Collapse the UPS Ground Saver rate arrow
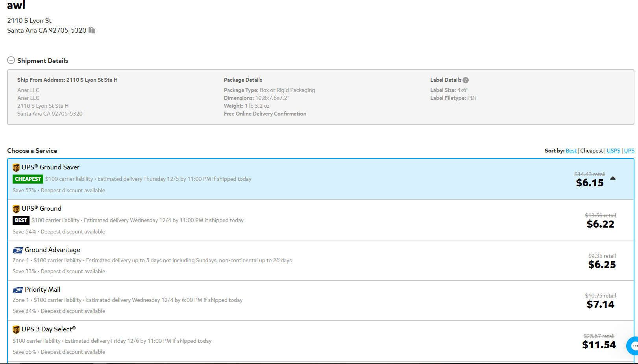The image size is (638, 364). point(613,178)
